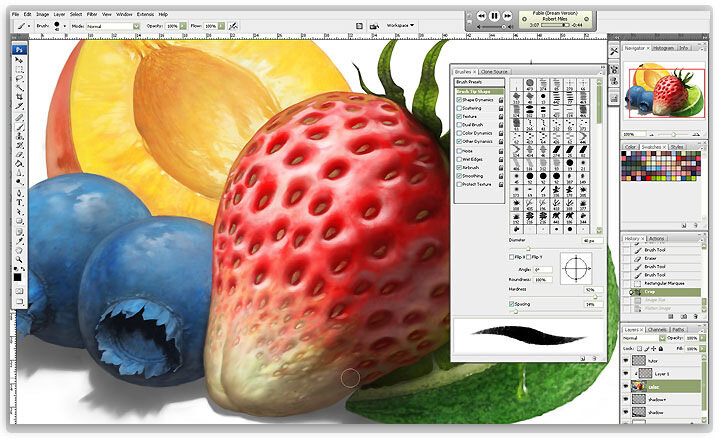Select the Type tool in the toolbox
Viewport: 720px width, 439px height.
tap(19, 203)
